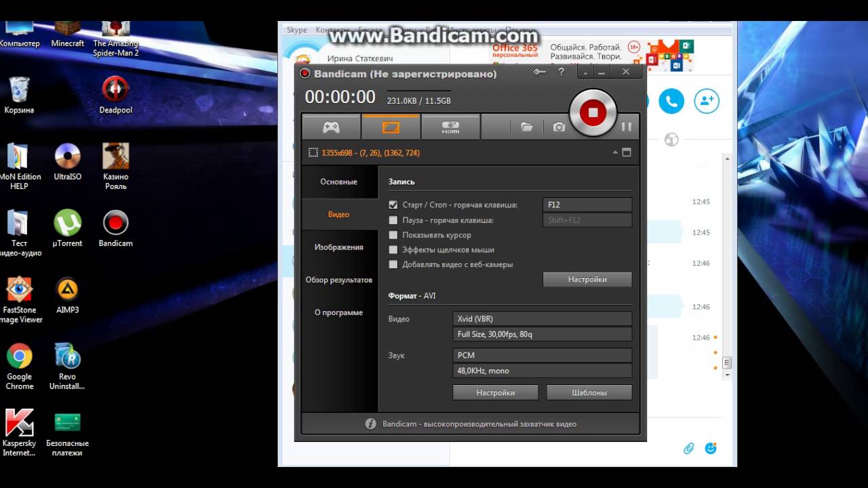This screenshot has height=488, width=868.
Task: Open Шаблоны format presets button
Action: [x=589, y=392]
